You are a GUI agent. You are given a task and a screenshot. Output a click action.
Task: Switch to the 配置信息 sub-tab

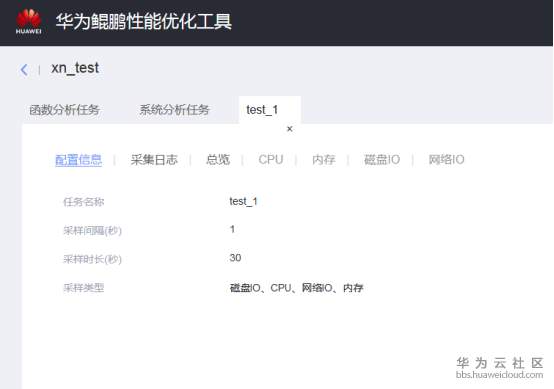[79, 160]
